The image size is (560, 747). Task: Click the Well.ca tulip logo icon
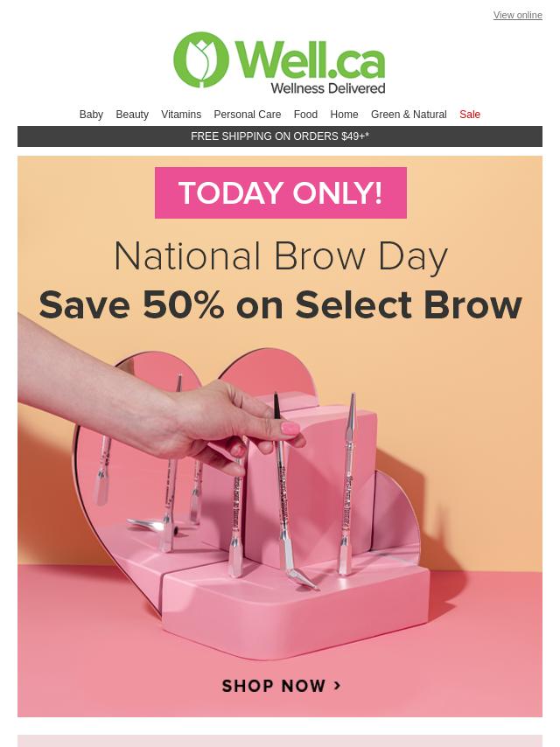pos(200,59)
